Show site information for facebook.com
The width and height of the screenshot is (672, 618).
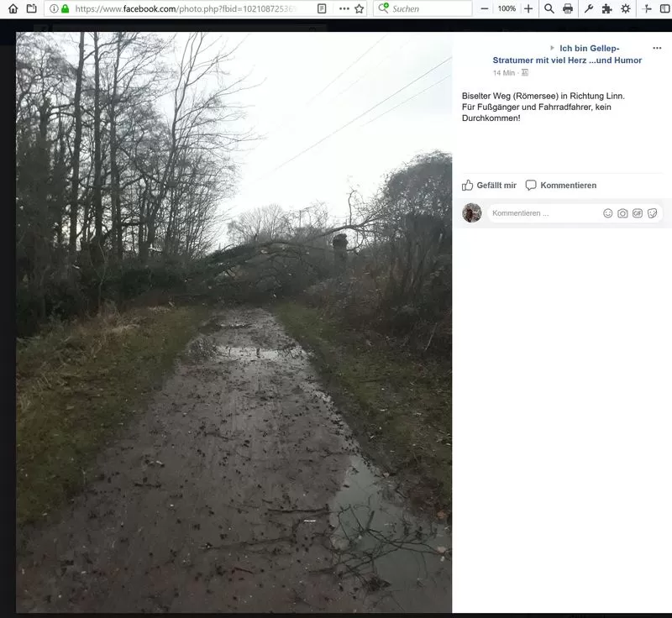(54, 8)
